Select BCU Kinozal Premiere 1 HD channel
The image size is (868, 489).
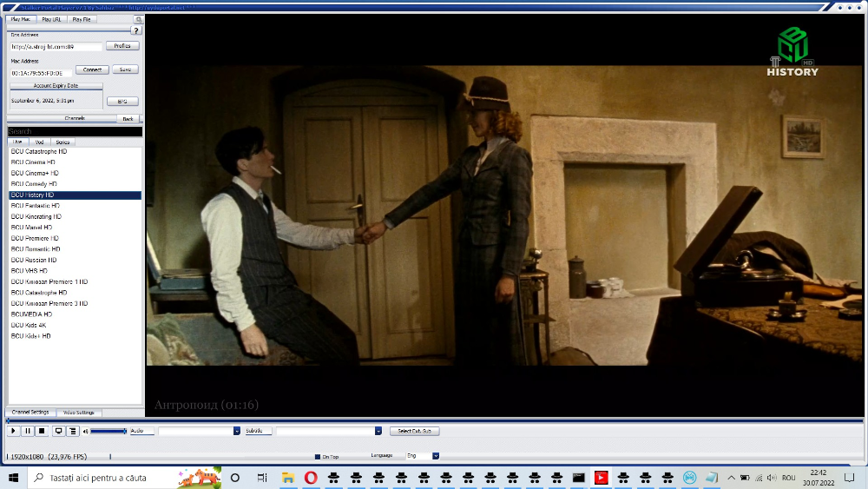[x=75, y=281]
